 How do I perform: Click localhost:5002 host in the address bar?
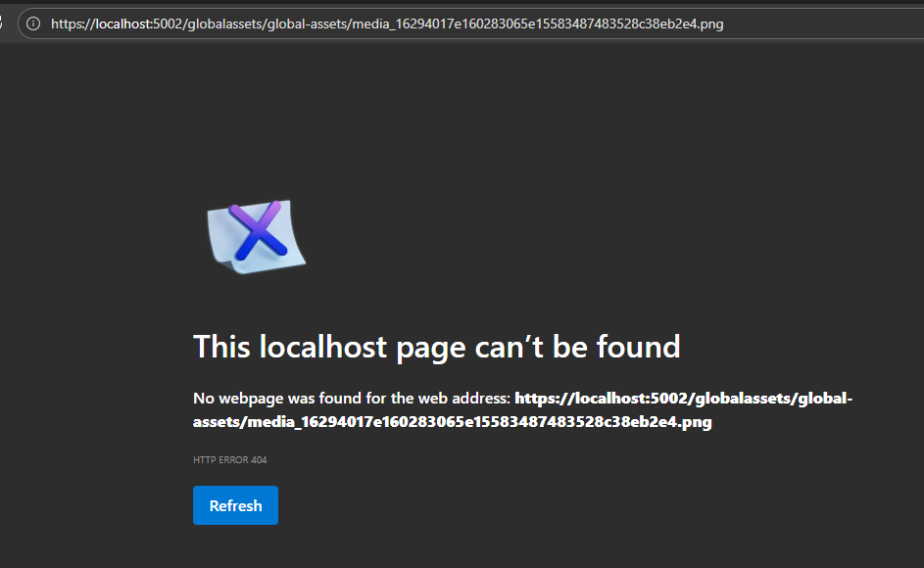pos(139,24)
